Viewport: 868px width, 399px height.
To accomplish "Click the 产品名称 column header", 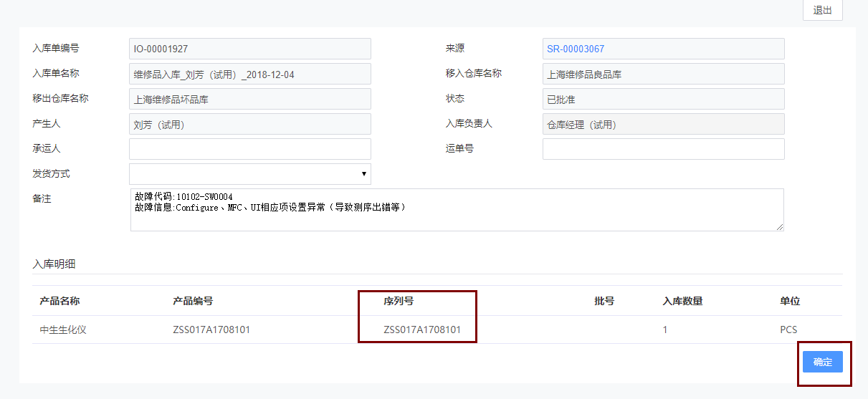I will (x=59, y=301).
